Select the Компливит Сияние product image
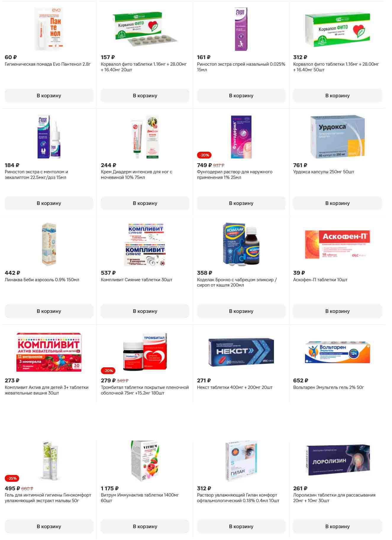This screenshot has height=540, width=392. (x=145, y=244)
